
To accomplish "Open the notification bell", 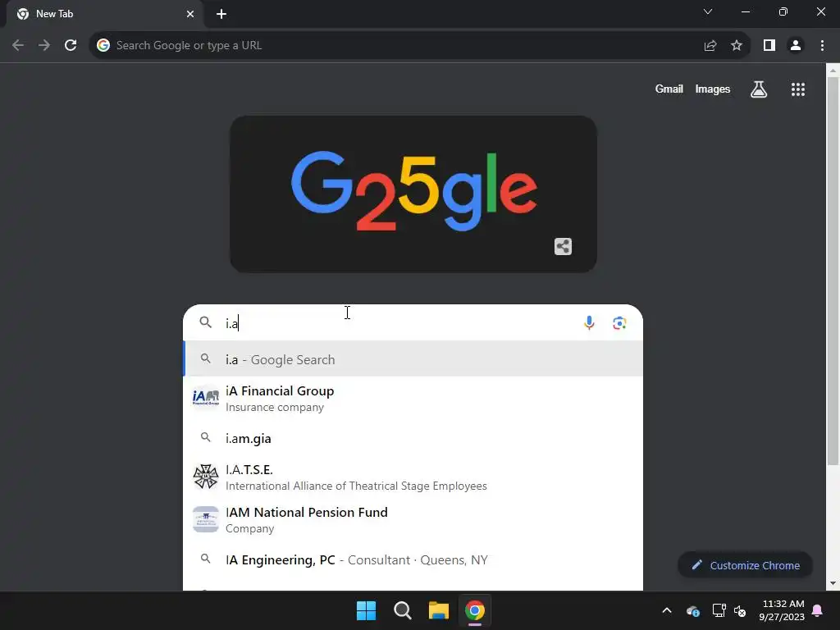I will pyautogui.click(x=818, y=610).
